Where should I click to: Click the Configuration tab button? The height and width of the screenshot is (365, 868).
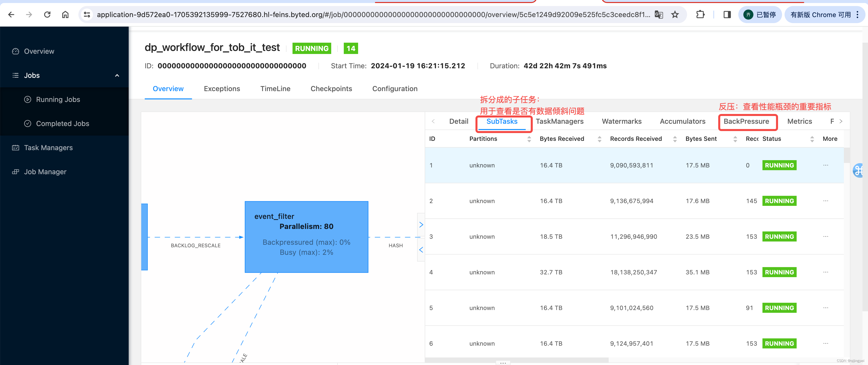pos(395,88)
